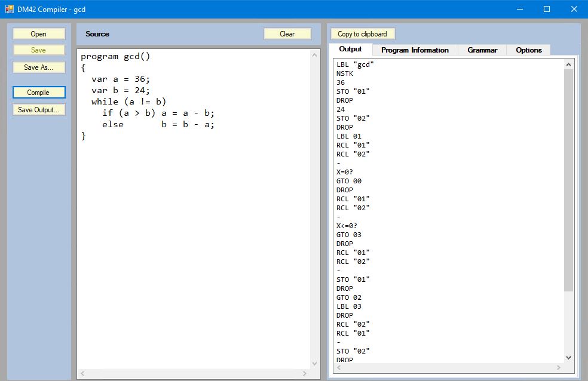Compile the gcd program
This screenshot has width=588, height=381.
pyautogui.click(x=39, y=93)
